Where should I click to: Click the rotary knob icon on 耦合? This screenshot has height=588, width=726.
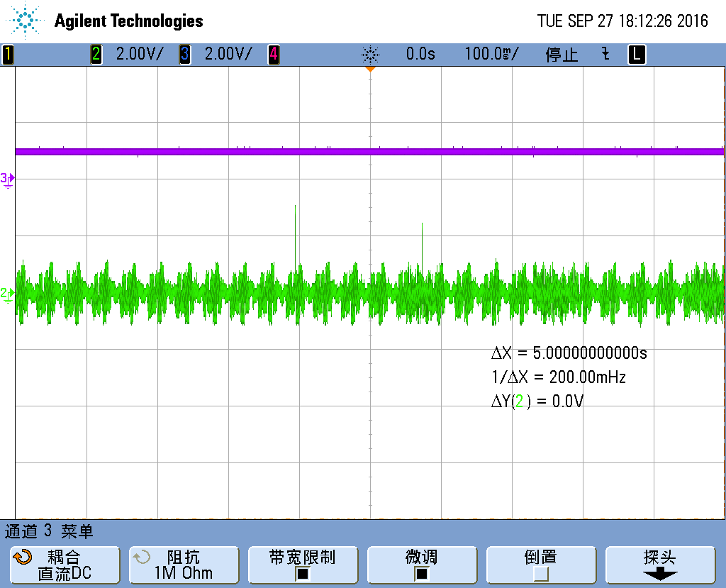pos(23,557)
